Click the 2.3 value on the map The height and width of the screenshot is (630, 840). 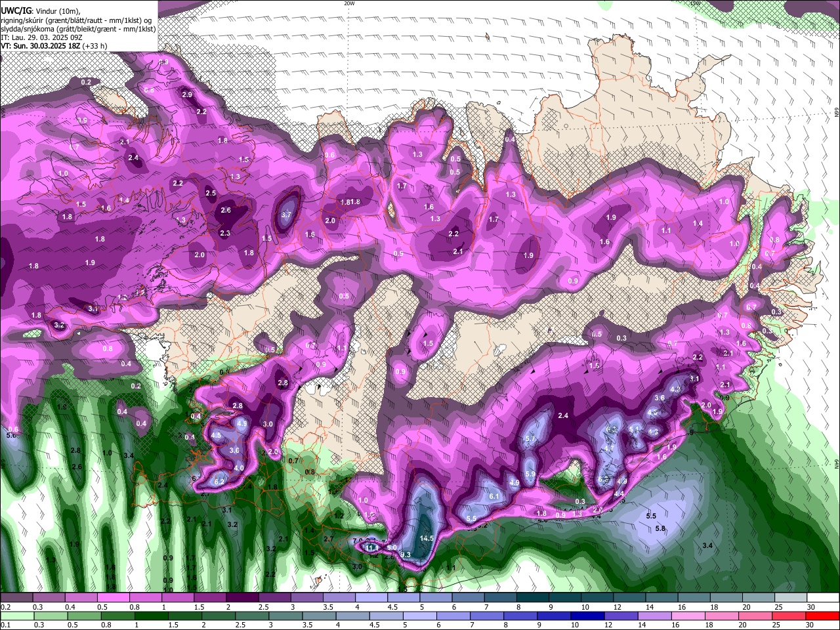[x=225, y=233]
